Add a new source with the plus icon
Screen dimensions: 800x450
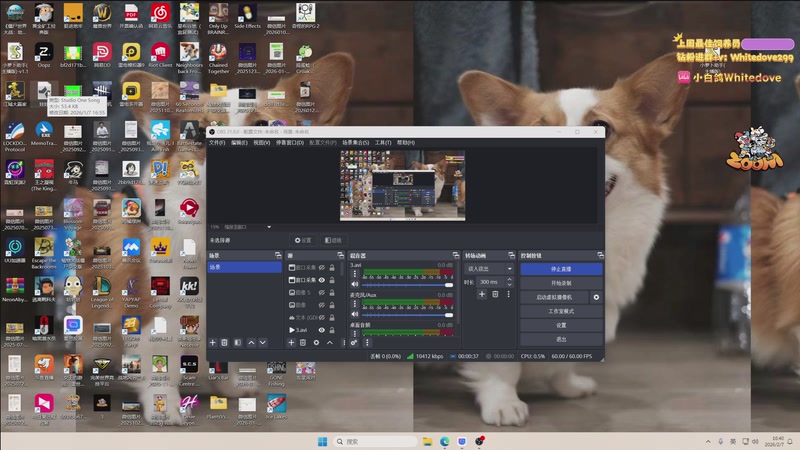pos(291,343)
